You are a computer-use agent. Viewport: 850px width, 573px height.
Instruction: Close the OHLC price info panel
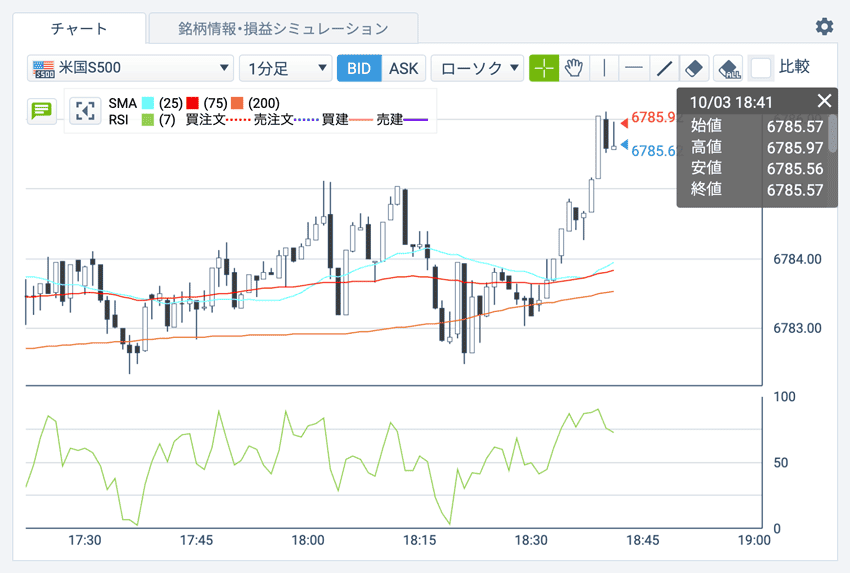[x=824, y=101]
